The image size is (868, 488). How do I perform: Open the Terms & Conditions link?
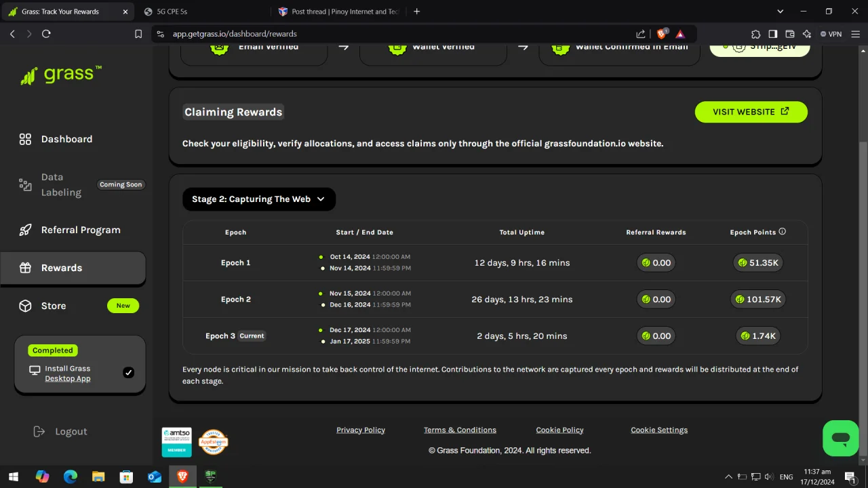460,430
